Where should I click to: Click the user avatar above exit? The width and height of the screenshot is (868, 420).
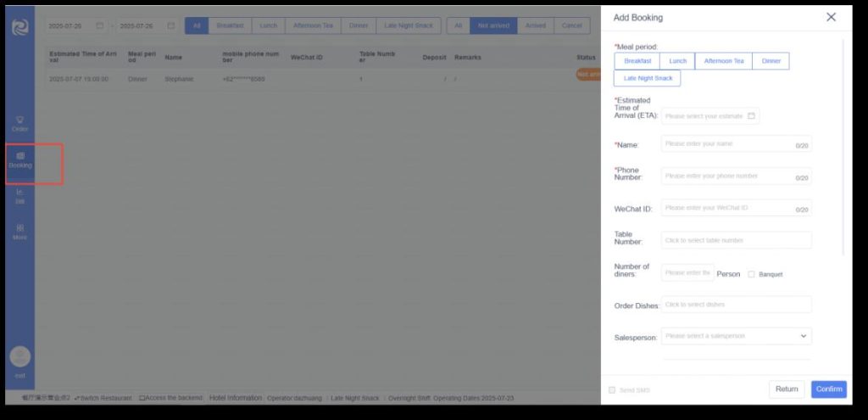click(20, 356)
